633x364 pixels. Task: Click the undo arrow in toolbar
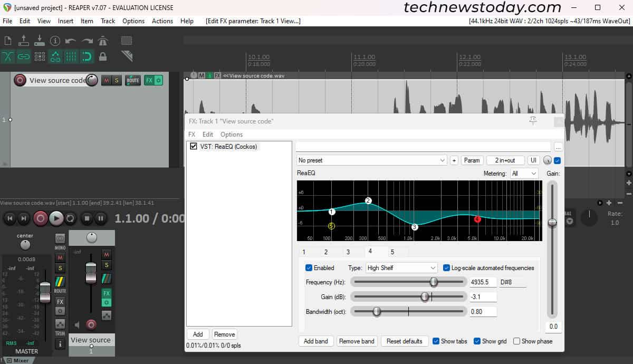tap(71, 41)
